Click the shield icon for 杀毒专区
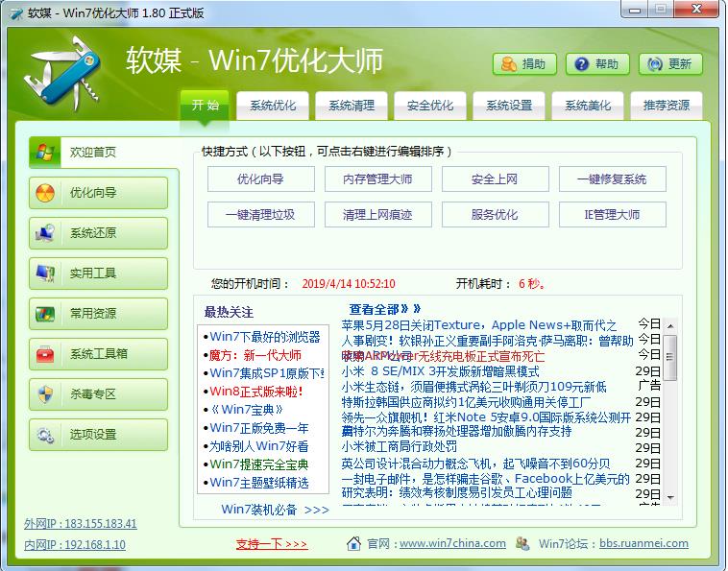This screenshot has height=571, width=728. pyautogui.click(x=45, y=394)
